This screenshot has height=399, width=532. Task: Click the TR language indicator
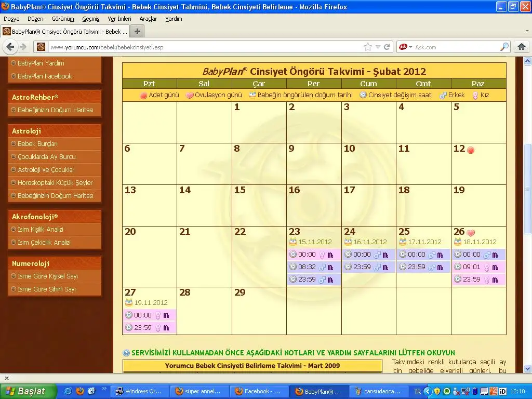coord(417,392)
